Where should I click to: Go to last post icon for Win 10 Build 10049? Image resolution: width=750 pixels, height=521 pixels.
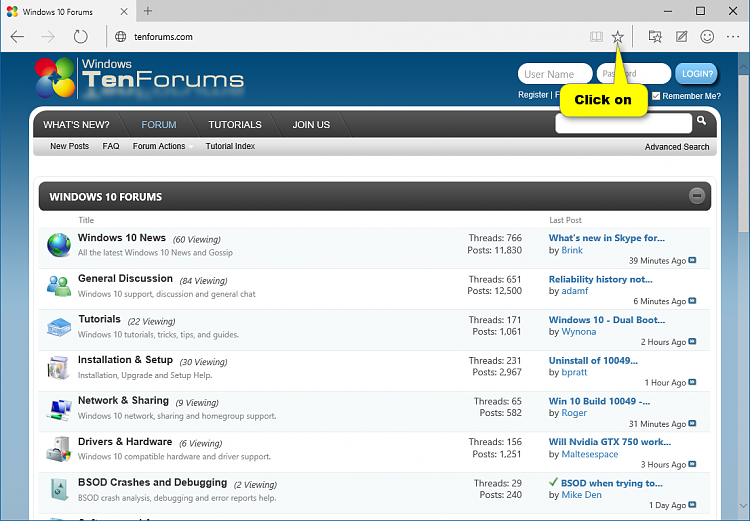692,423
